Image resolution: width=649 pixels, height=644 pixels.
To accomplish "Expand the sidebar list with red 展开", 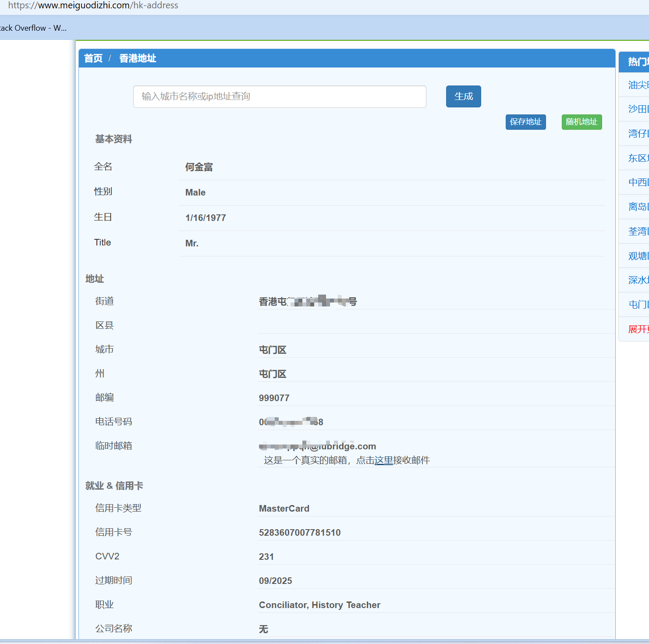I will [638, 329].
